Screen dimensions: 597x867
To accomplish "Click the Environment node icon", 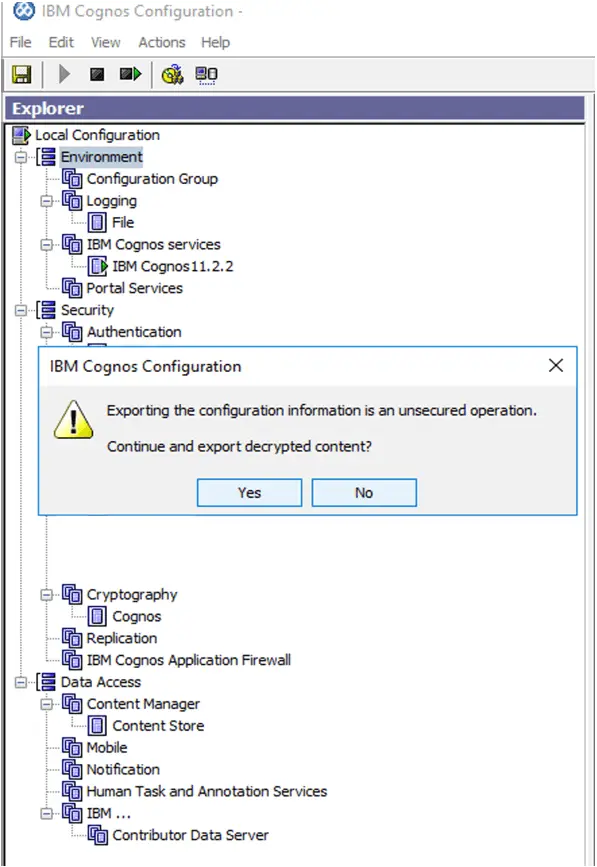I will point(46,157).
